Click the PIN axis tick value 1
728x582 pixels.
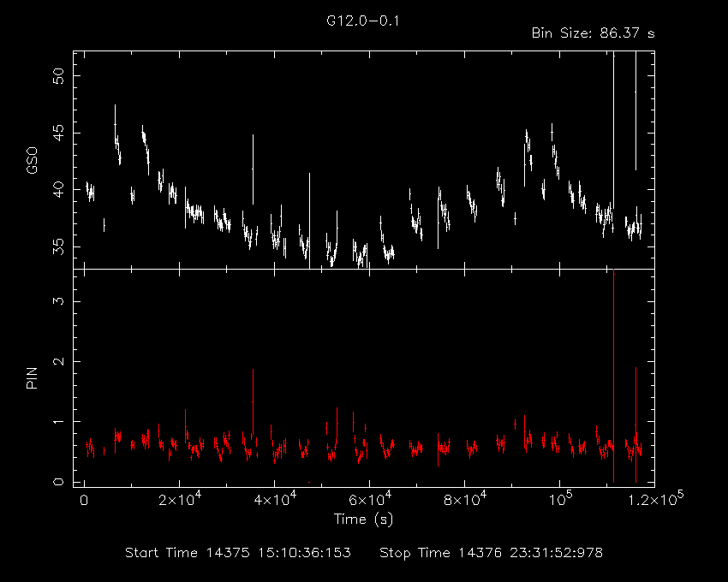coord(58,421)
